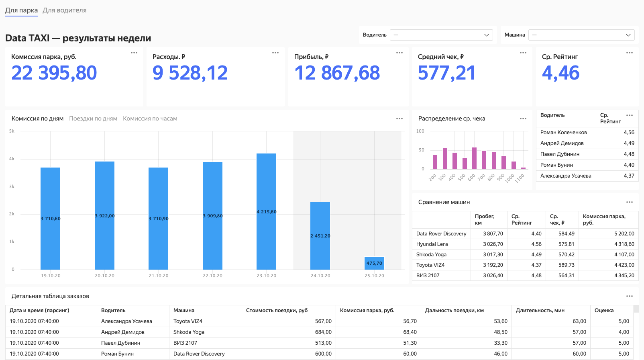The width and height of the screenshot is (644, 360).
Task: Click the 12 867,68 profit value
Action: click(337, 73)
